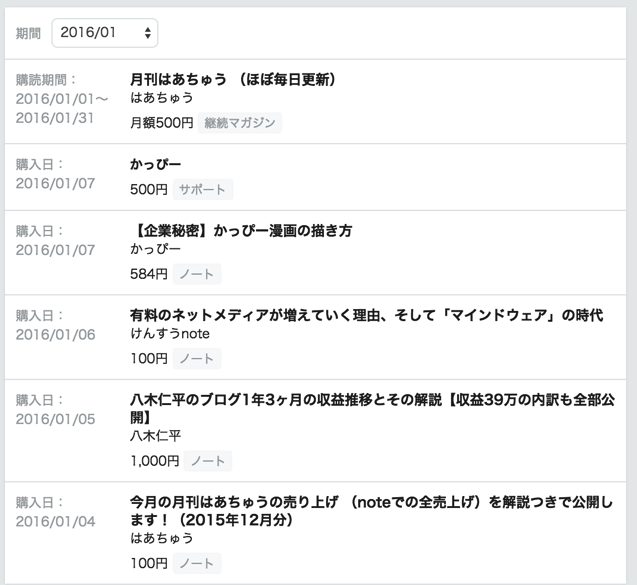Click the サポート tag

point(203,189)
